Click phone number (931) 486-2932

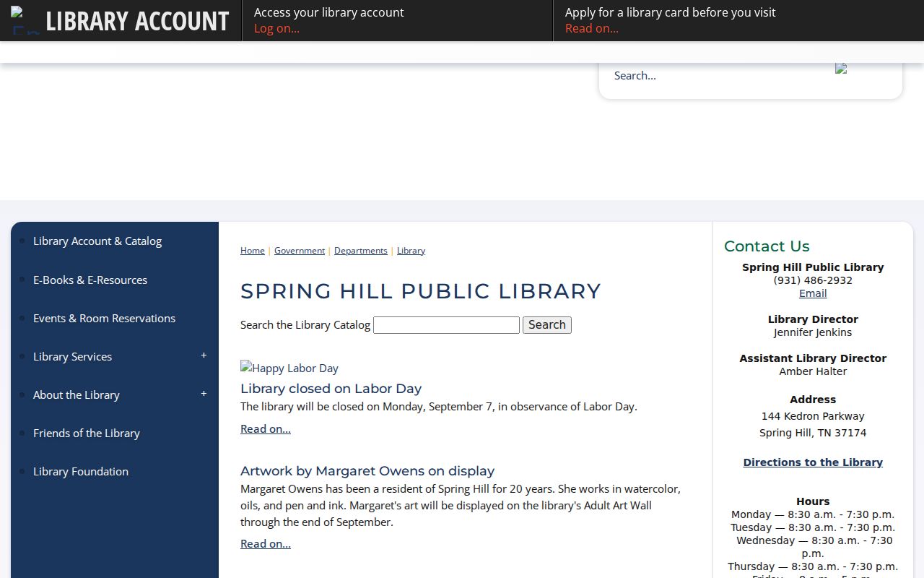813,280
